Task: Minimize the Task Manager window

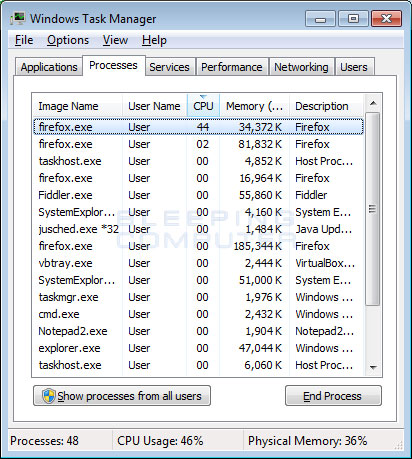Action: tap(320, 19)
